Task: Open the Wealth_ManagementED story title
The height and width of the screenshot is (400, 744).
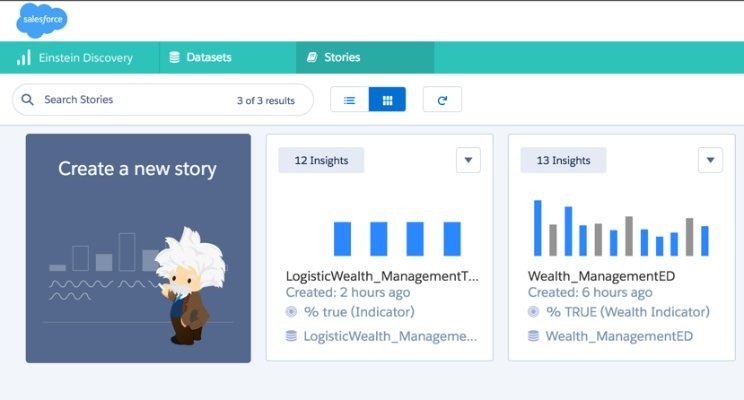Action: pos(601,276)
